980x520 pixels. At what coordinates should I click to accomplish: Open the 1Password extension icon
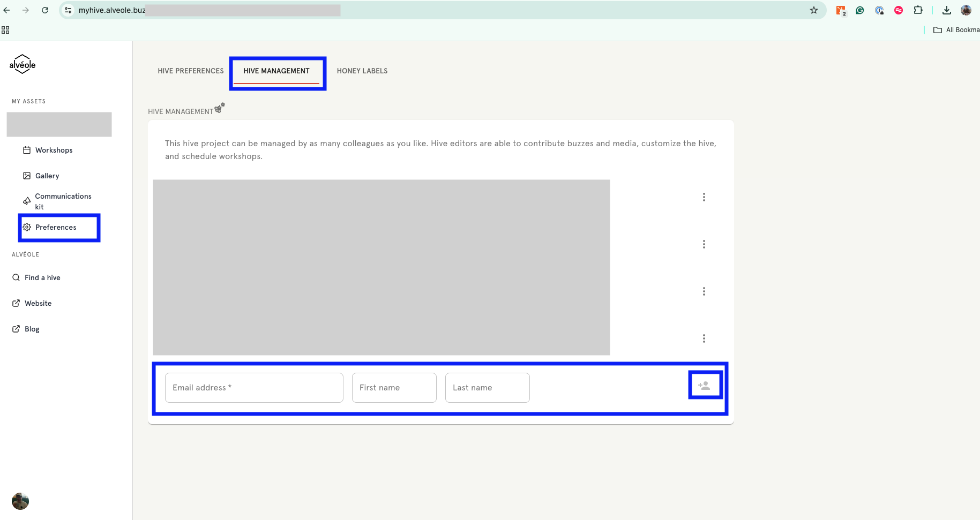tap(879, 10)
